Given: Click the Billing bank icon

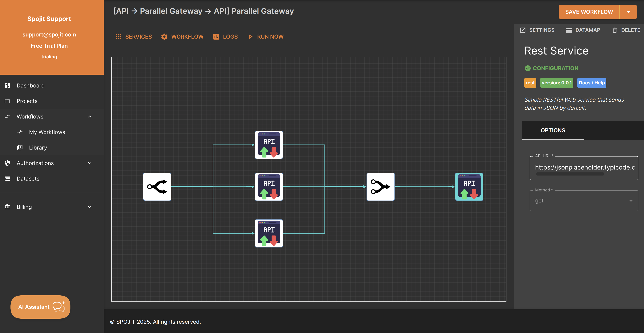Looking at the screenshot, I should [7, 207].
